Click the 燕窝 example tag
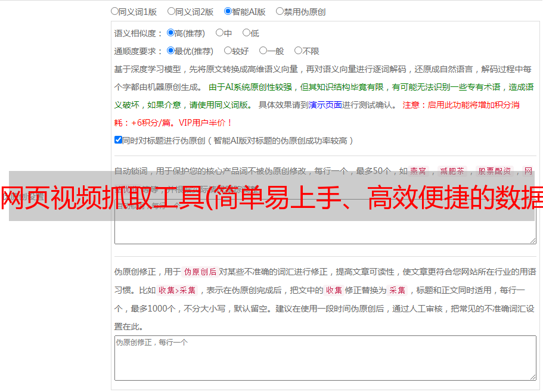Image resolution: width=543 pixels, height=392 pixels. pyautogui.click(x=418, y=171)
